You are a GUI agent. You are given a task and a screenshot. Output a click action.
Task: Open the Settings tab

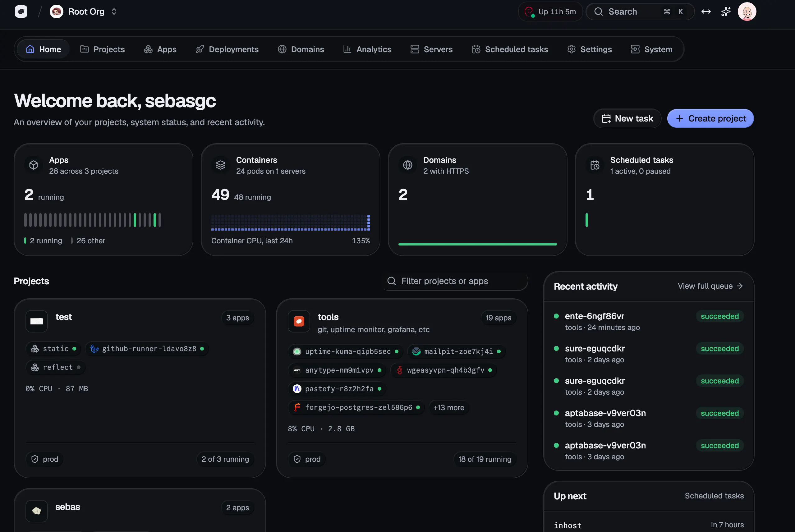click(589, 49)
